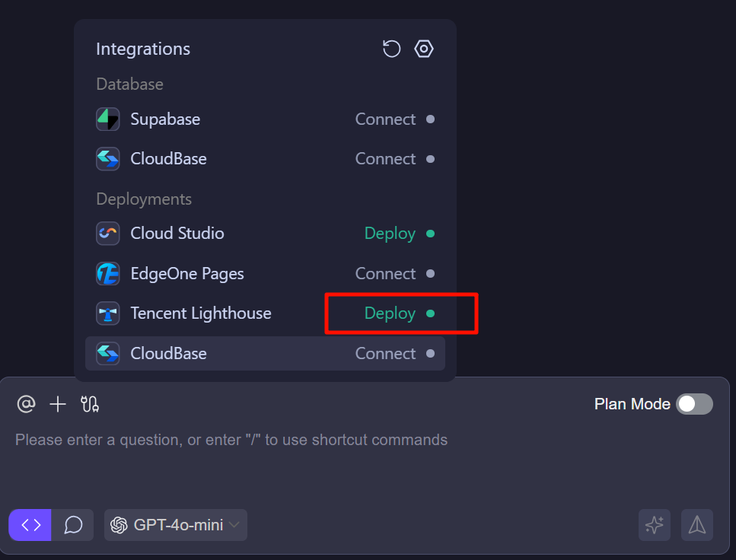The image size is (736, 560).
Task: Click the refresh integrations icon
Action: click(x=391, y=49)
